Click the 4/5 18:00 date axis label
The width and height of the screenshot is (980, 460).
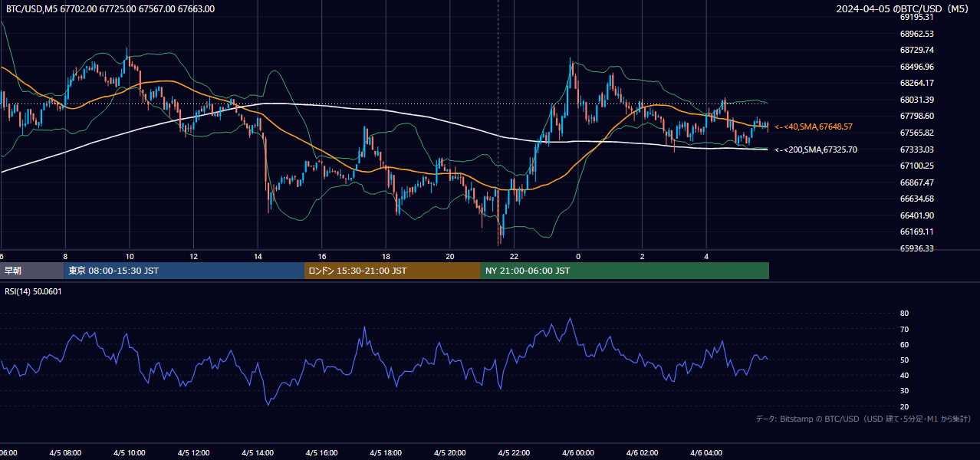pos(386,453)
